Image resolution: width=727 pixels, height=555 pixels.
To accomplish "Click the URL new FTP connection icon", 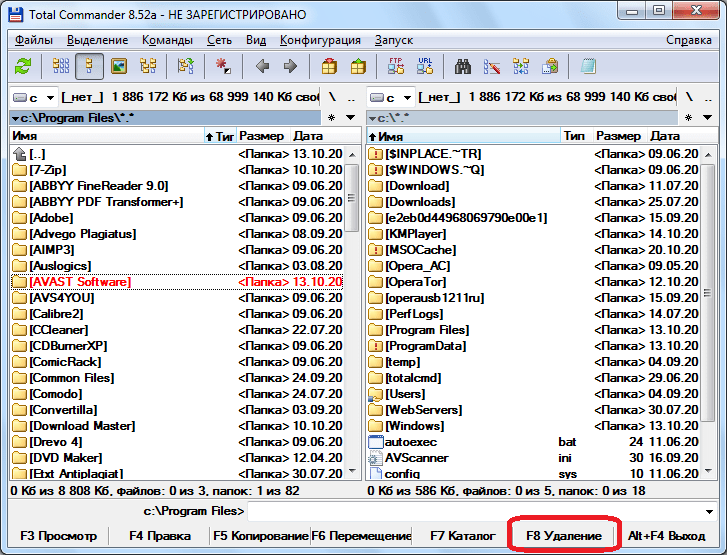I will pos(425,66).
